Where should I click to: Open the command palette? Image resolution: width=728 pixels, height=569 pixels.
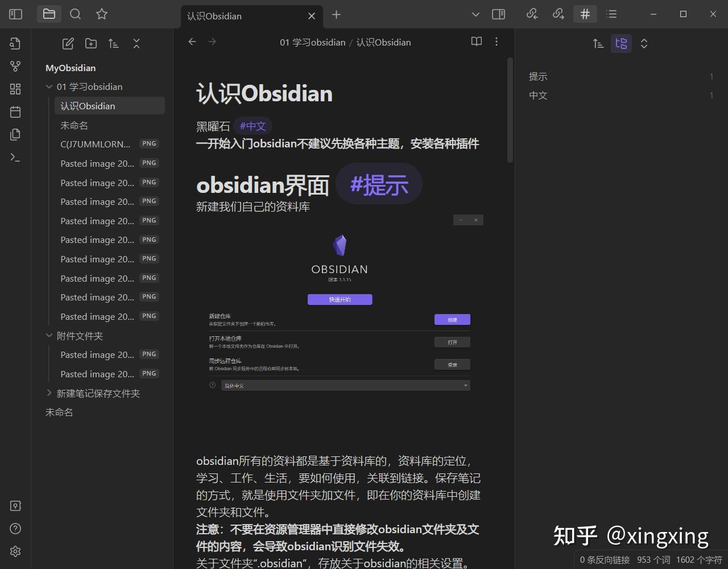15,158
